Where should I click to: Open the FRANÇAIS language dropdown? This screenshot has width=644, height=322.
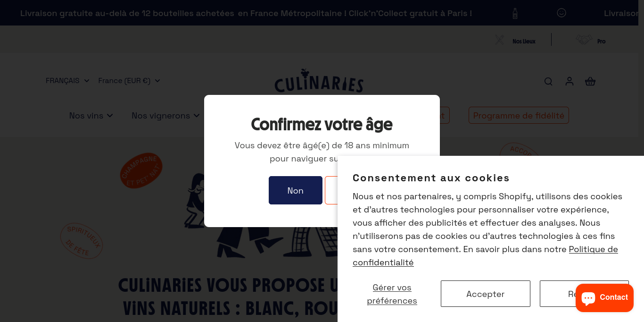tap(67, 80)
